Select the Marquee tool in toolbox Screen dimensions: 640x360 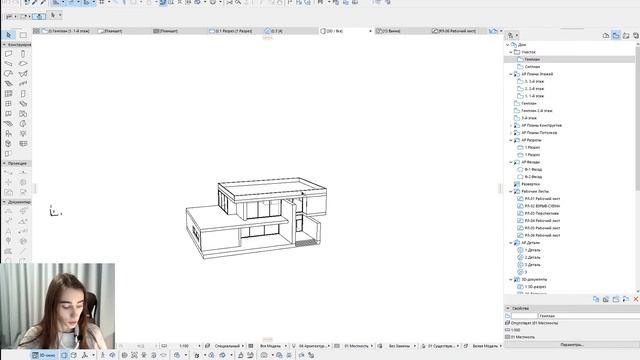[x=23, y=35]
